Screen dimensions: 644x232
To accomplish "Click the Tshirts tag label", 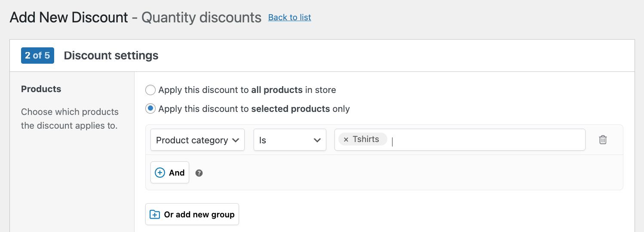I will (x=366, y=139).
